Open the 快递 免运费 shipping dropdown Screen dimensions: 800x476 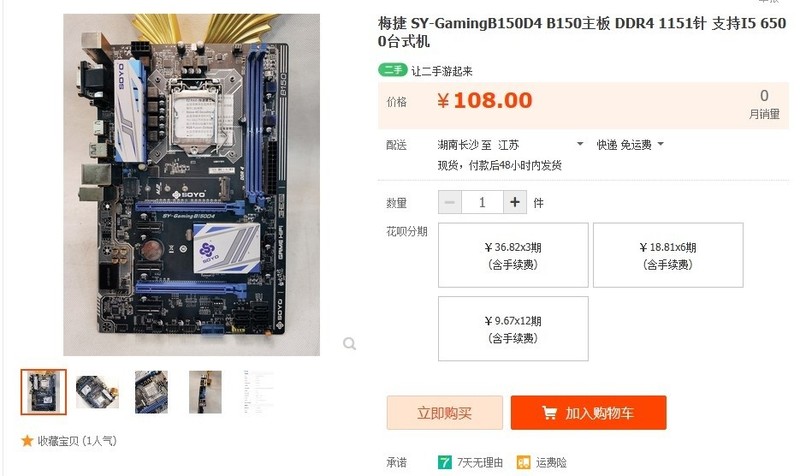click(661, 144)
